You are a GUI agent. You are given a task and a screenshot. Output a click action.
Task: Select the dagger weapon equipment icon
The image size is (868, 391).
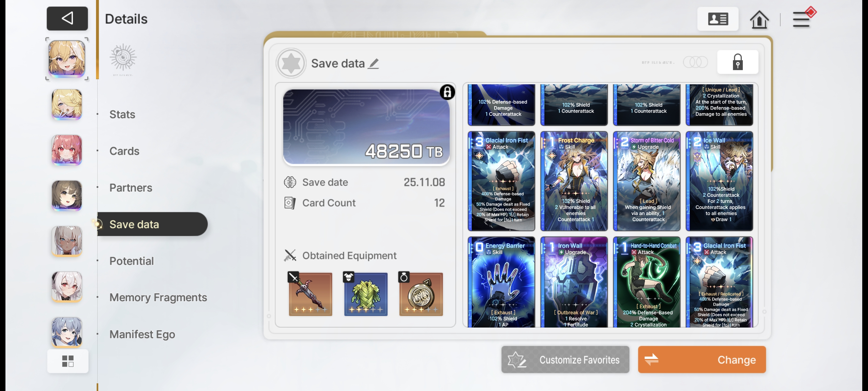tap(310, 294)
